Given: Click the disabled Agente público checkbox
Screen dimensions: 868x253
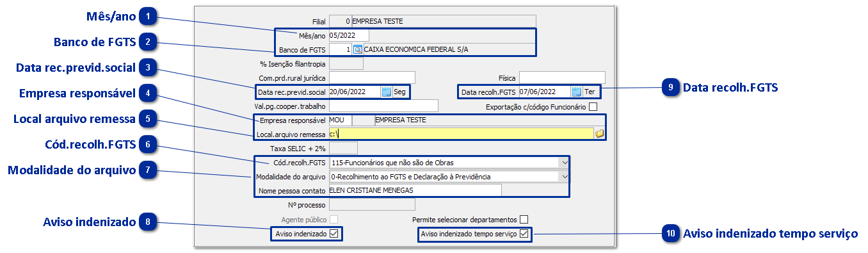Looking at the screenshot, I should point(334,220).
